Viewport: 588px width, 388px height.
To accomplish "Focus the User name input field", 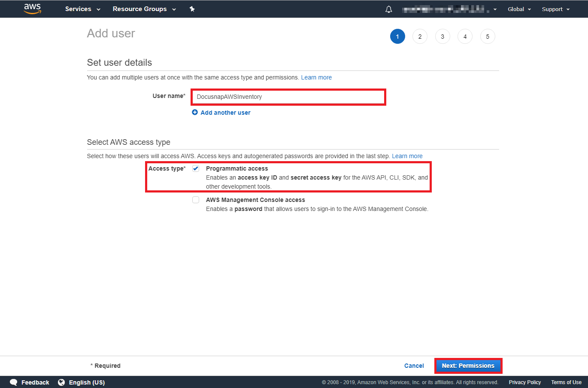I will tap(288, 97).
